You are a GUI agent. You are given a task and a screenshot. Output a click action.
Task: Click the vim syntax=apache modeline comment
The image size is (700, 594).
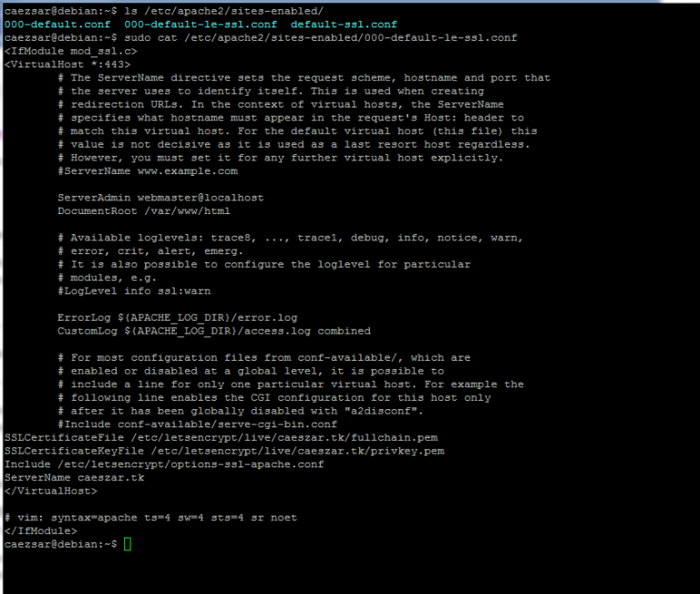(x=151, y=517)
